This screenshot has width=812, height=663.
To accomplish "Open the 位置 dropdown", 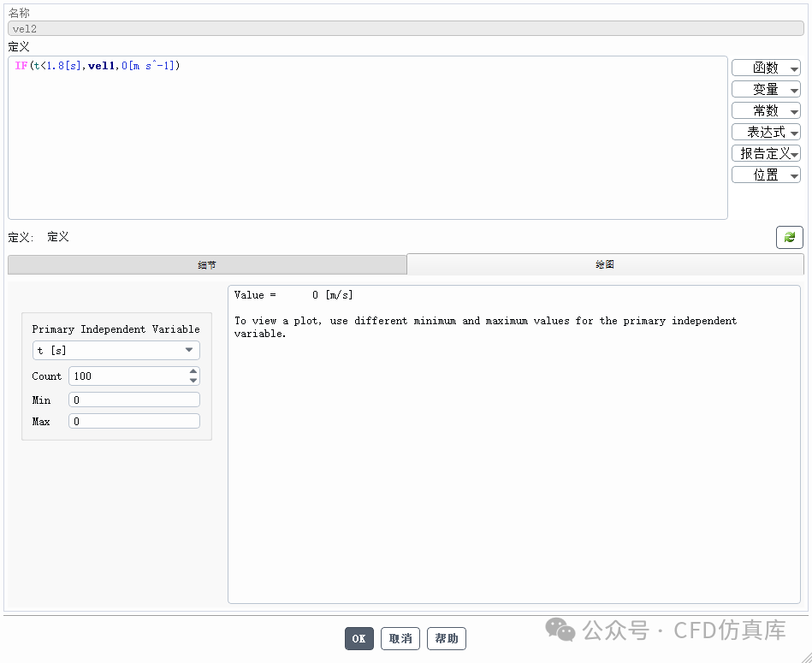I will tap(766, 175).
